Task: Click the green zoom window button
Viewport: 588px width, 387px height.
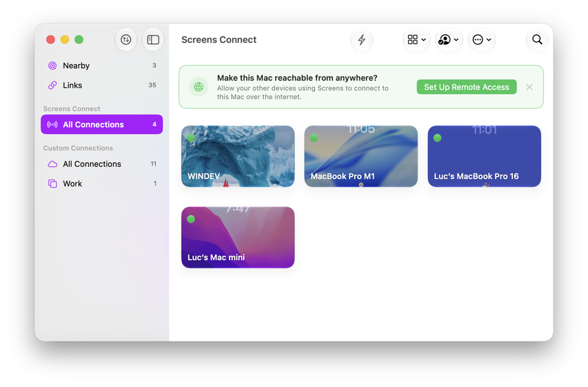Action: pyautogui.click(x=79, y=39)
